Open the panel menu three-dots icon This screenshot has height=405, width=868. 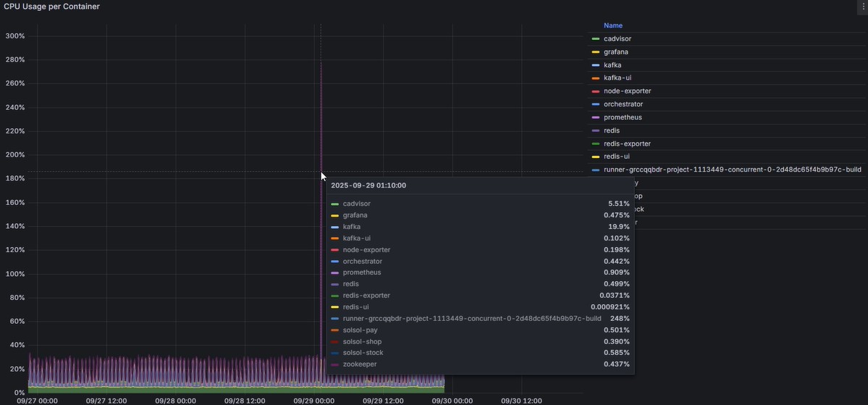point(863,7)
